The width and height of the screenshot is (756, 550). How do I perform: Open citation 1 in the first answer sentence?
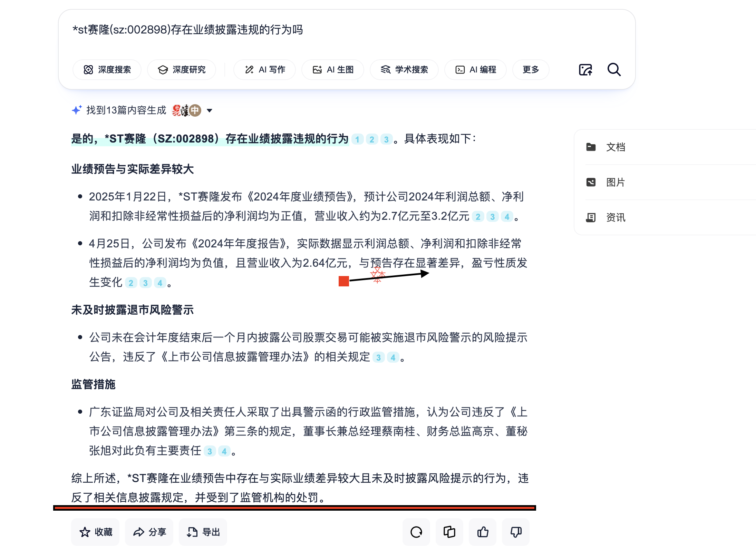357,139
